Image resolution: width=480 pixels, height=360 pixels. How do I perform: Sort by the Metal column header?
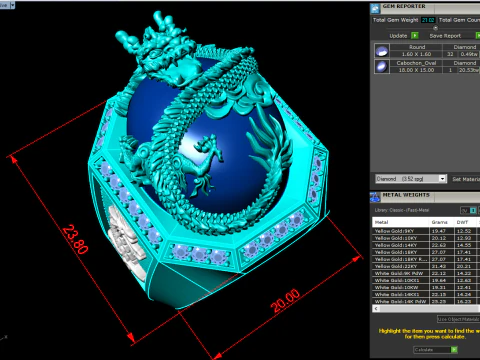point(400,222)
